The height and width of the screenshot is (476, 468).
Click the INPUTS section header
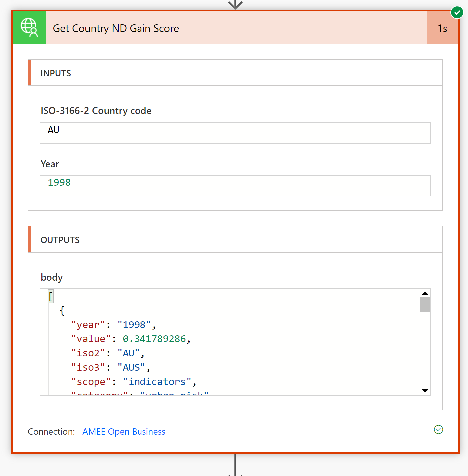[x=235, y=73]
